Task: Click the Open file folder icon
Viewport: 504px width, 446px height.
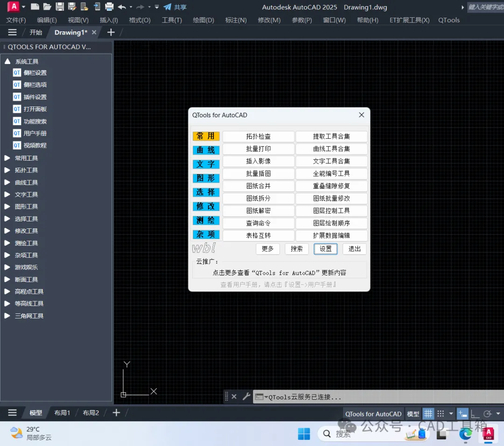Action: tap(47, 7)
